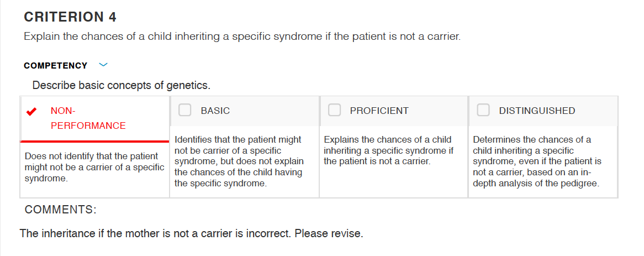Click the 'Describe basic concepts of genetics' text
The width and height of the screenshot is (644, 256).
point(121,86)
